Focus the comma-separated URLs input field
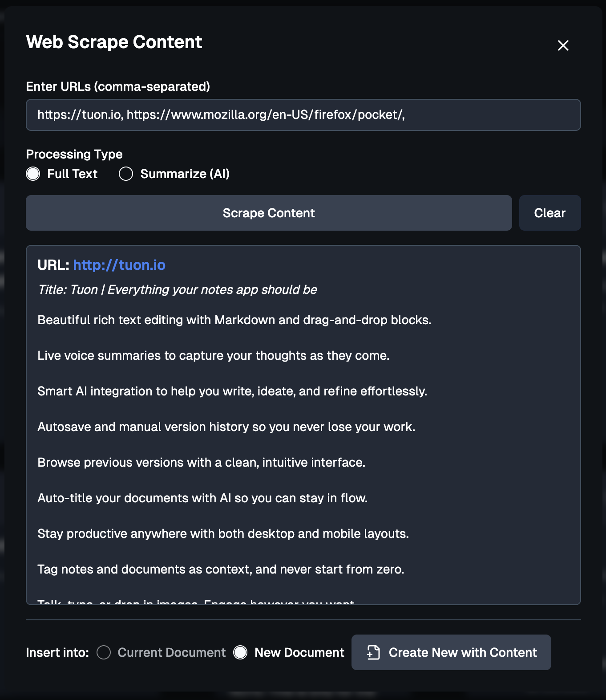This screenshot has height=700, width=606. point(303,115)
